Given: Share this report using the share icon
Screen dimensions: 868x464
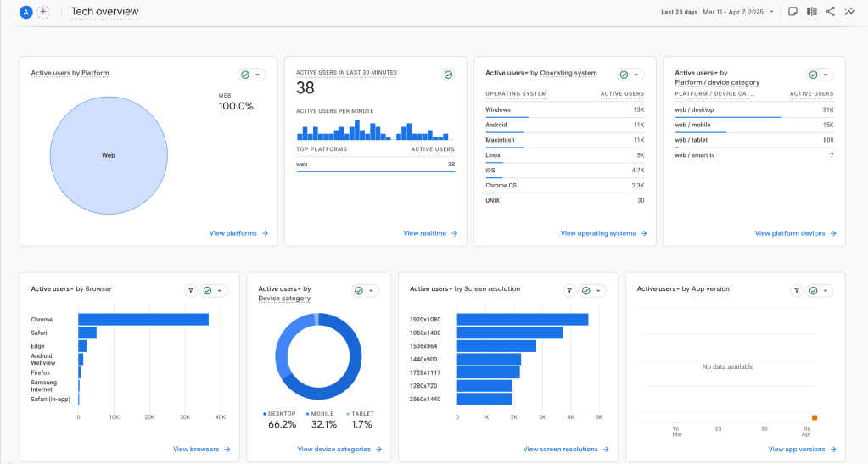Looking at the screenshot, I should [831, 12].
